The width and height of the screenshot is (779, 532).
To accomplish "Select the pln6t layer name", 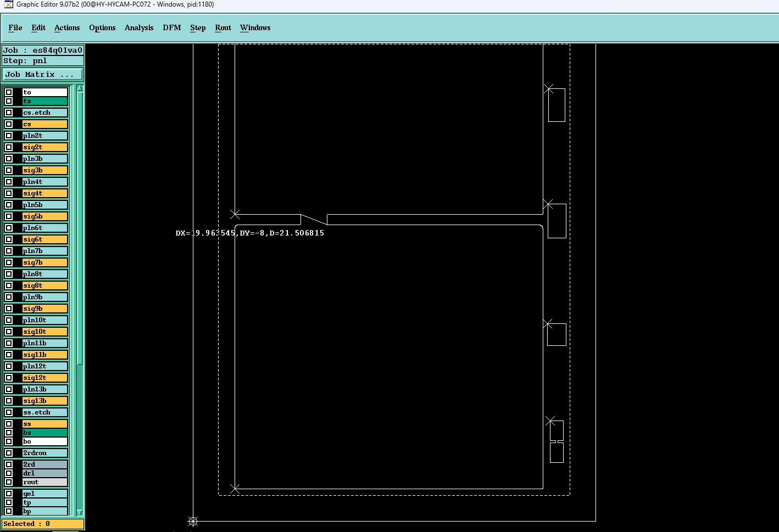I will point(45,228).
